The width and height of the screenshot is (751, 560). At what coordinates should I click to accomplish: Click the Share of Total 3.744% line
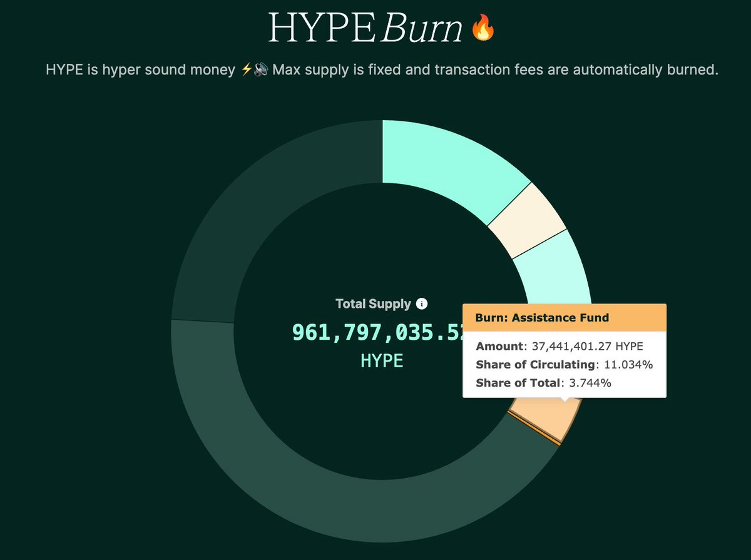click(x=543, y=383)
